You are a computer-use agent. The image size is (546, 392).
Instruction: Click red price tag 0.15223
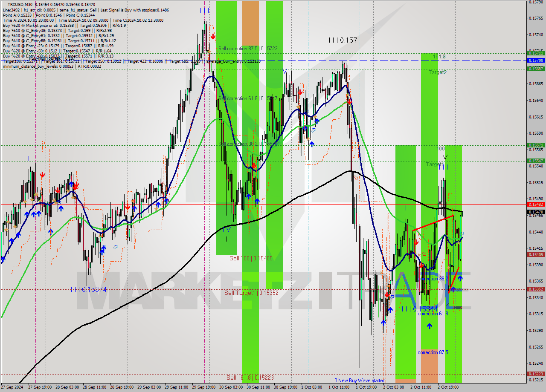coord(536,374)
